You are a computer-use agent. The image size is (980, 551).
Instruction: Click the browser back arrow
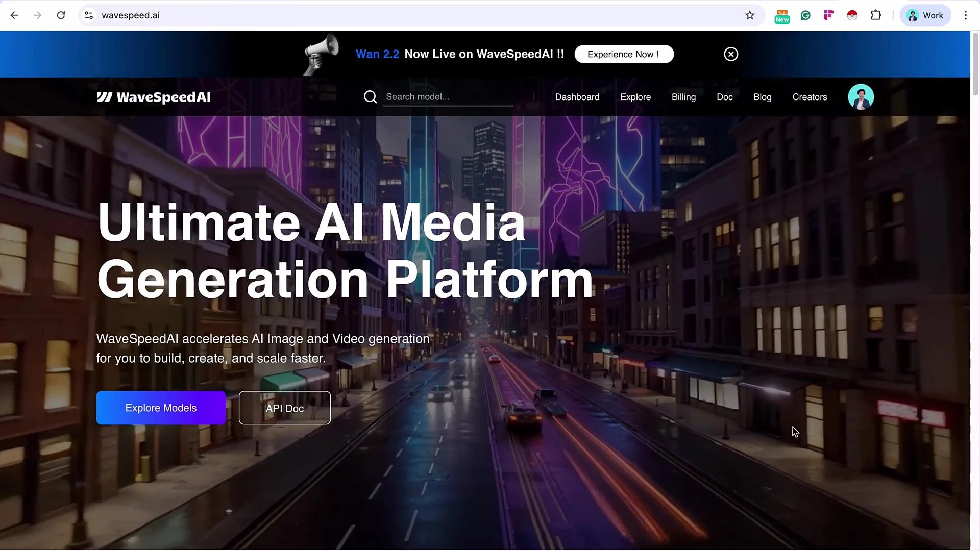[x=14, y=15]
